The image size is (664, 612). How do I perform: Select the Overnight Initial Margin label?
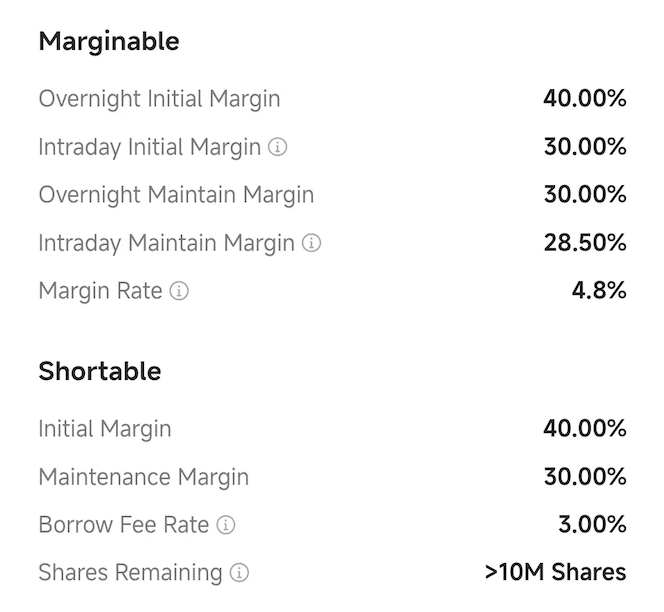(x=159, y=99)
